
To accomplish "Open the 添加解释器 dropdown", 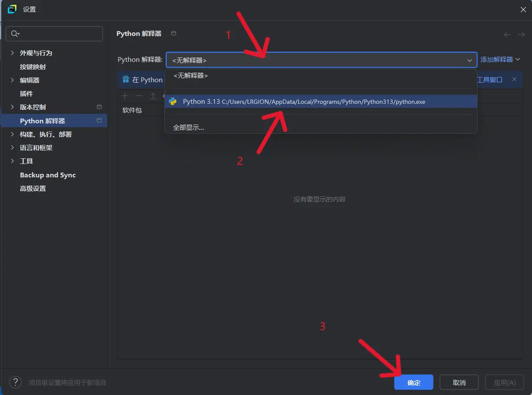I will click(500, 60).
